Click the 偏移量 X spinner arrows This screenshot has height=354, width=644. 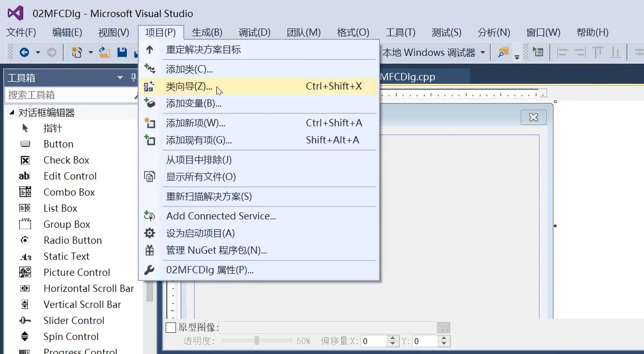[392, 341]
